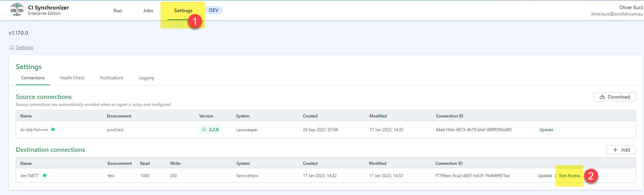Click green status dot next to dev74877

coord(45,175)
